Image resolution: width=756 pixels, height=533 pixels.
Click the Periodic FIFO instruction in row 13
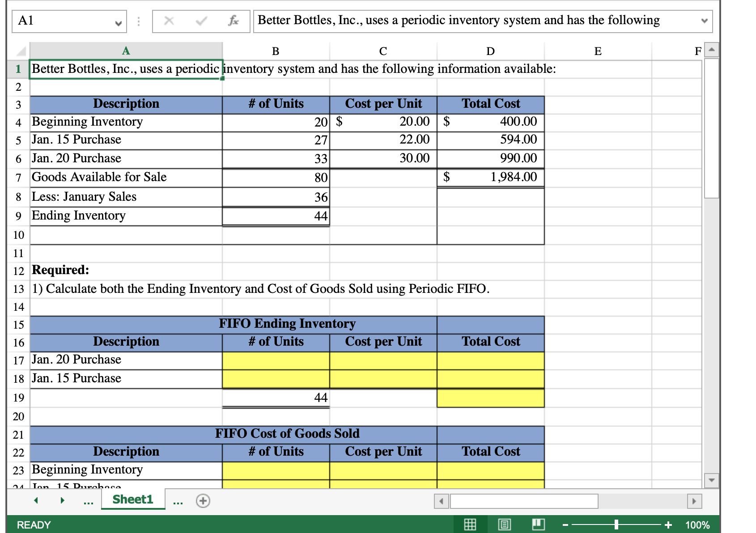tap(261, 289)
